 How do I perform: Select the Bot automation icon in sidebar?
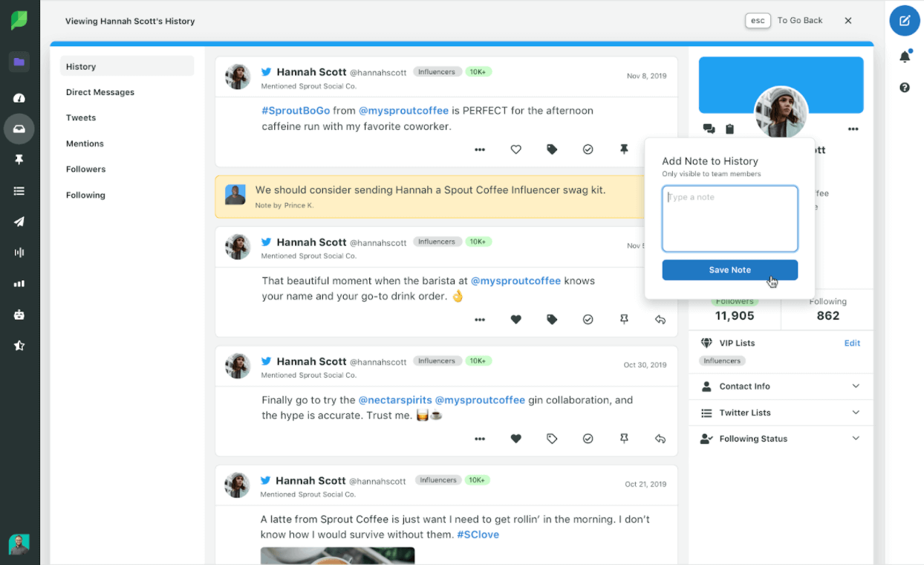(x=19, y=314)
